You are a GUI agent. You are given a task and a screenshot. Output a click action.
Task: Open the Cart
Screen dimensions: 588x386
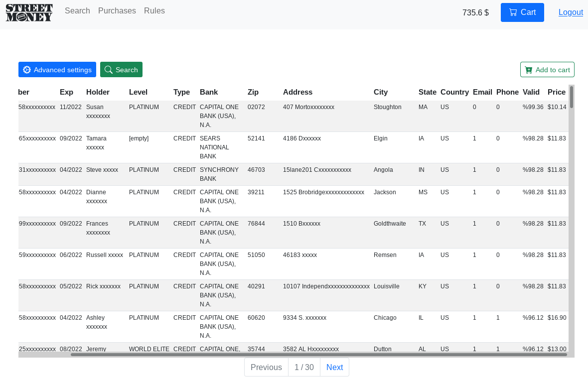[522, 12]
